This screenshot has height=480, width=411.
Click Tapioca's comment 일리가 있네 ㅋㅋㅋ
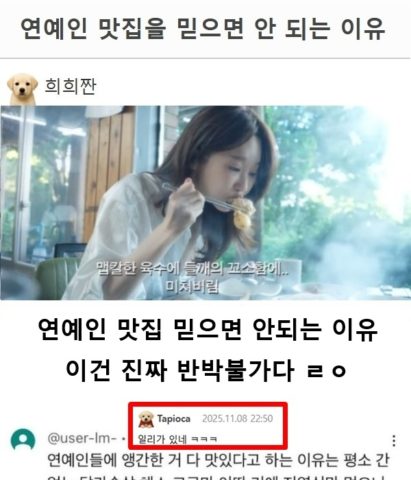tap(178, 439)
